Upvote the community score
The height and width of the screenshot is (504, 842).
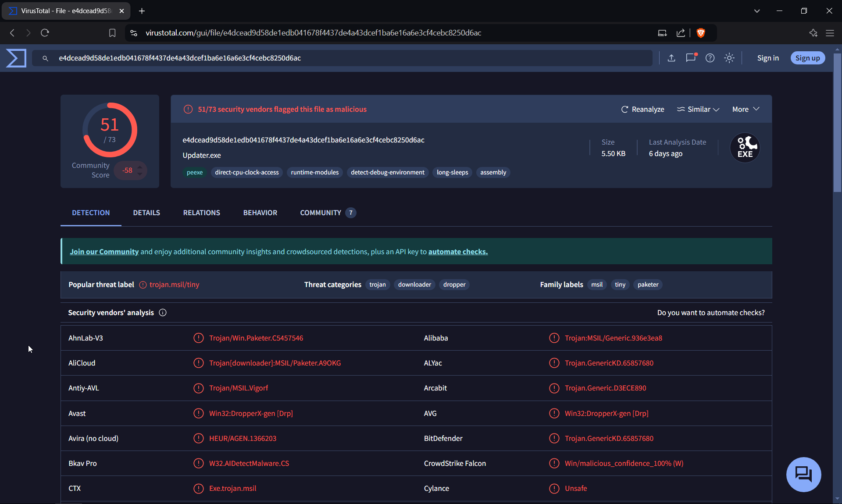click(x=140, y=167)
